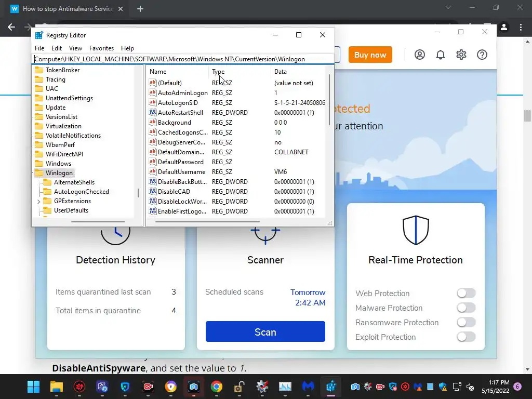Viewport: 532px width, 399px height.
Task: Click the Buy now button in Malwarebytes
Action: click(x=370, y=55)
